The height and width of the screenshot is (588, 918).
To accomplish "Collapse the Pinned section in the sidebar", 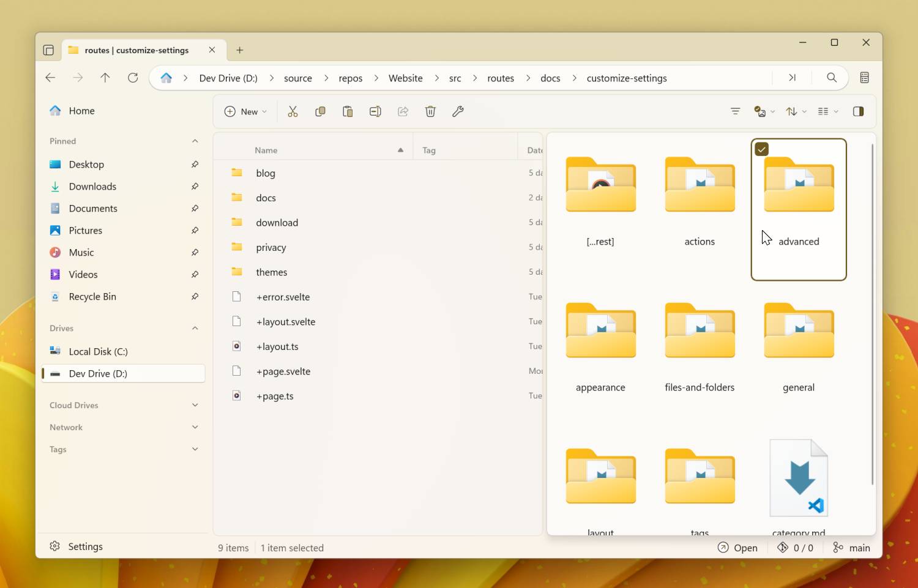I will coord(195,141).
